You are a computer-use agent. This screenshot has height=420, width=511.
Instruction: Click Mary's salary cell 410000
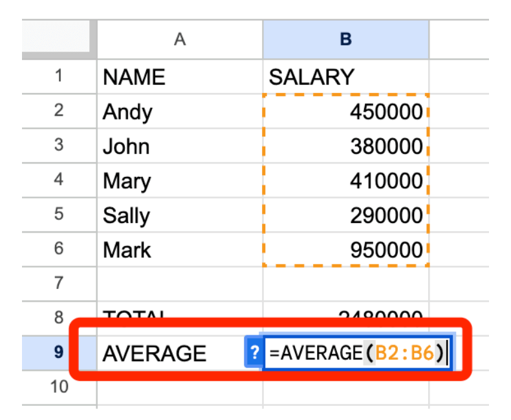tap(345, 181)
